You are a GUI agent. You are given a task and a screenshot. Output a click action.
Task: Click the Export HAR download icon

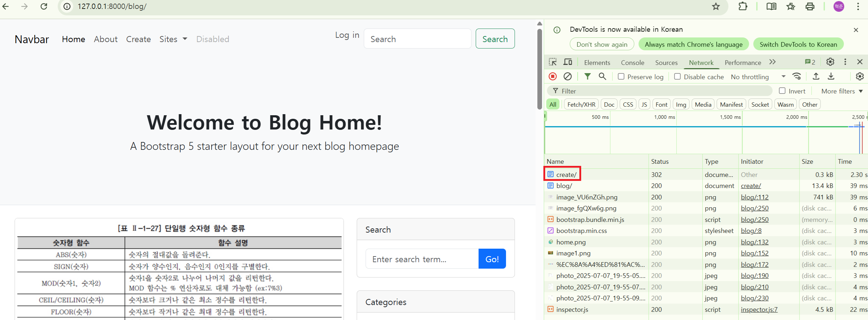(831, 76)
